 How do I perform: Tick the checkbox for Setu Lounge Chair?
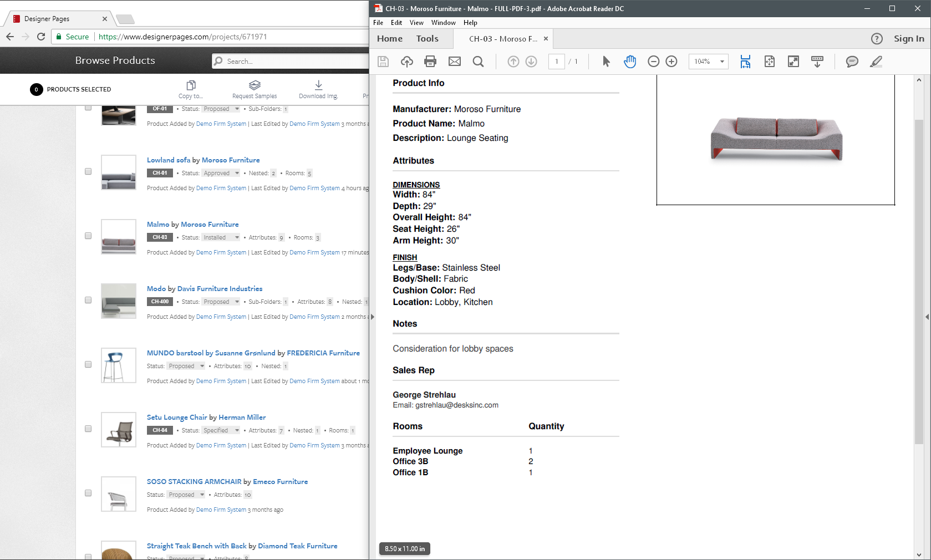point(88,429)
